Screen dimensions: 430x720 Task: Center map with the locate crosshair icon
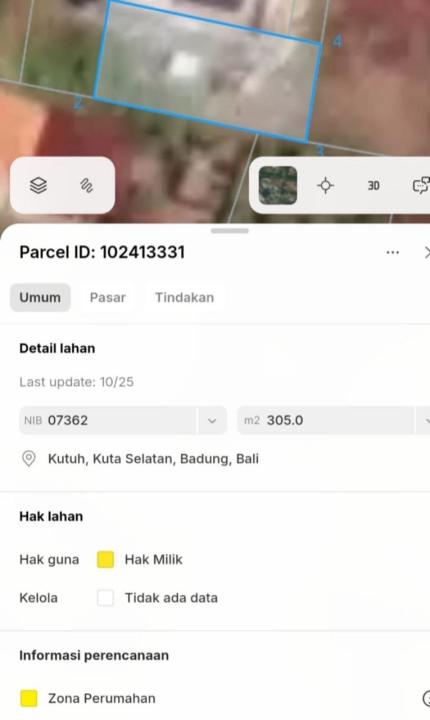click(x=326, y=186)
